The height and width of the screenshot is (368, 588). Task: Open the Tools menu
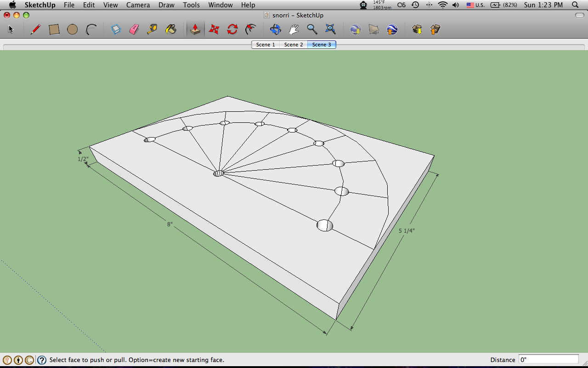pos(191,5)
